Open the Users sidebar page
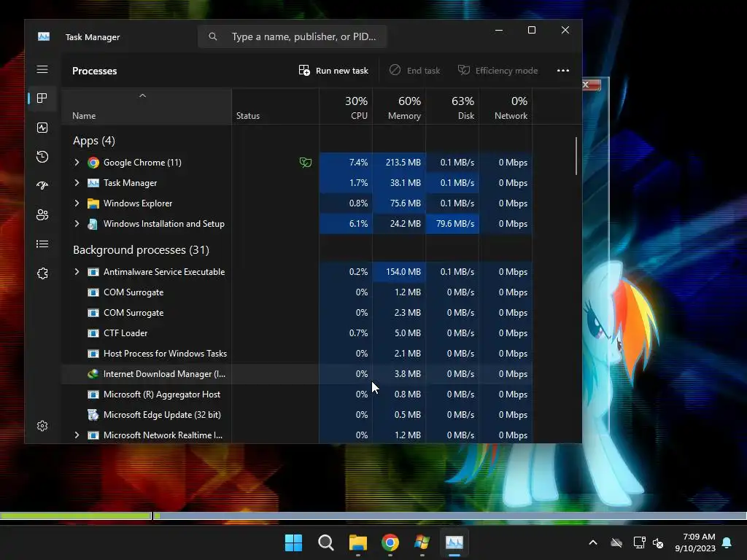 point(42,215)
